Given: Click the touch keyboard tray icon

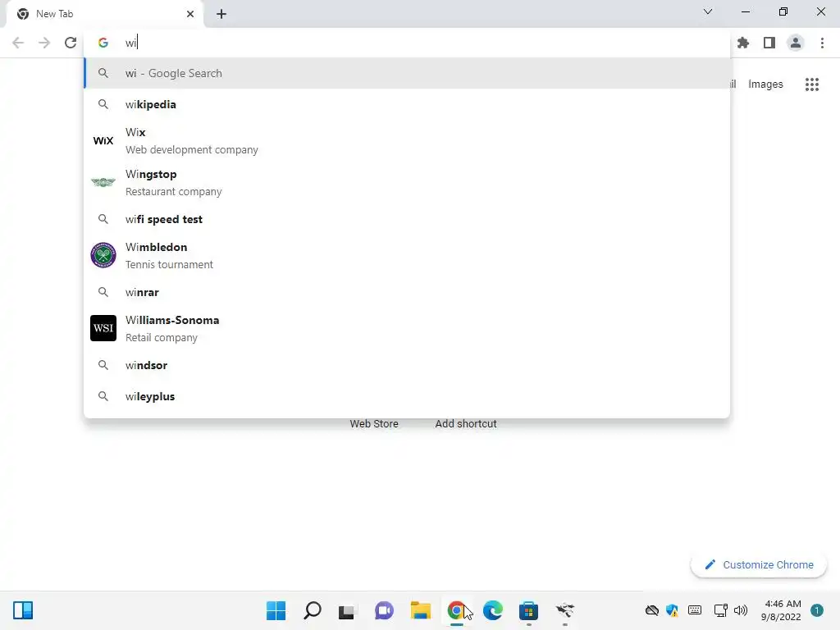Looking at the screenshot, I should [695, 610].
